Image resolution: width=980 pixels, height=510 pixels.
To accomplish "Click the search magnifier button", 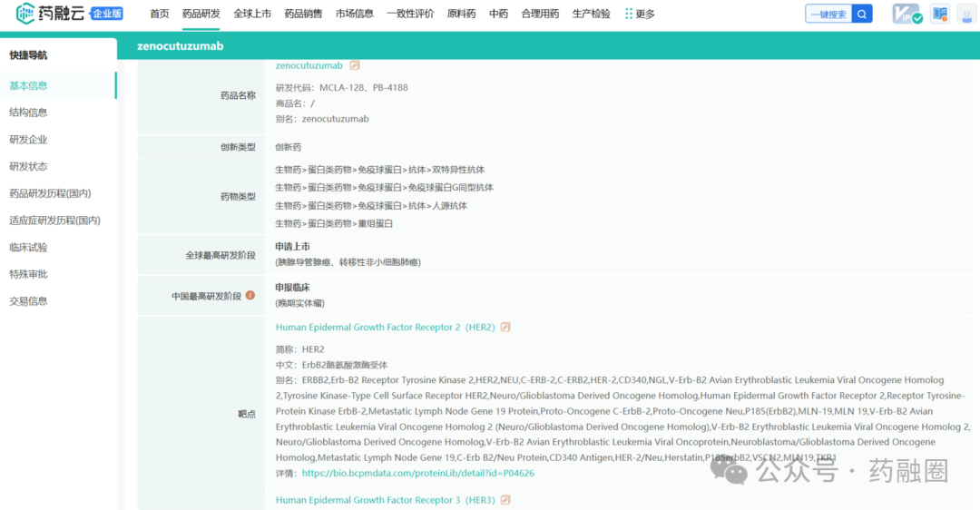I will 862,15.
